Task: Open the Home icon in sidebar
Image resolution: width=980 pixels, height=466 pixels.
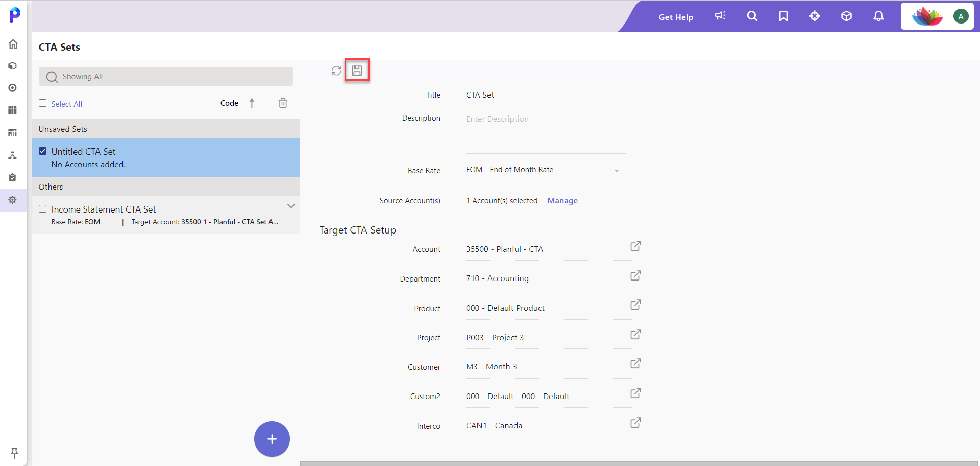Action: point(13,44)
